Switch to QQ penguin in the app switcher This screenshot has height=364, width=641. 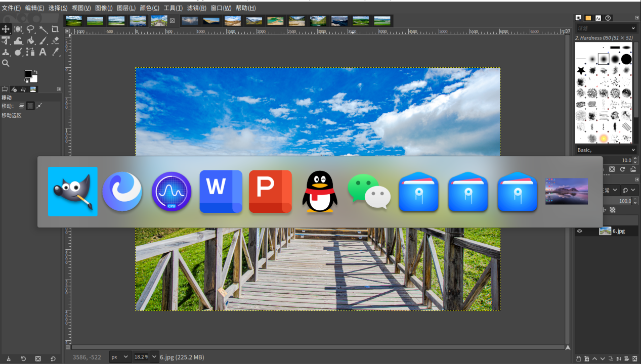[x=319, y=192]
